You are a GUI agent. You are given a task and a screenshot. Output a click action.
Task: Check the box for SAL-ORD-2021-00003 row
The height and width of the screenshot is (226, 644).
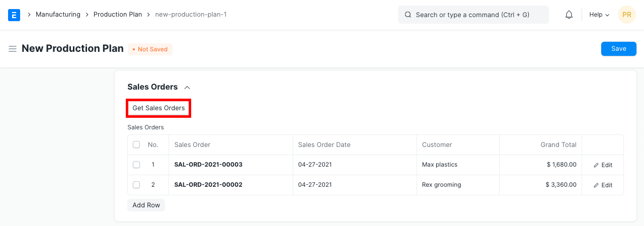136,165
